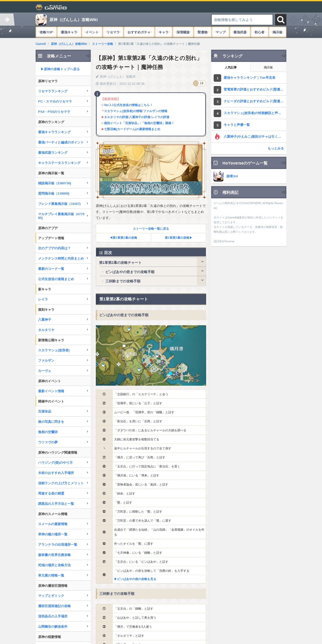Click ストーリー攻略一覧に戻る link
The width and height of the screenshot is (322, 644).
151,228
